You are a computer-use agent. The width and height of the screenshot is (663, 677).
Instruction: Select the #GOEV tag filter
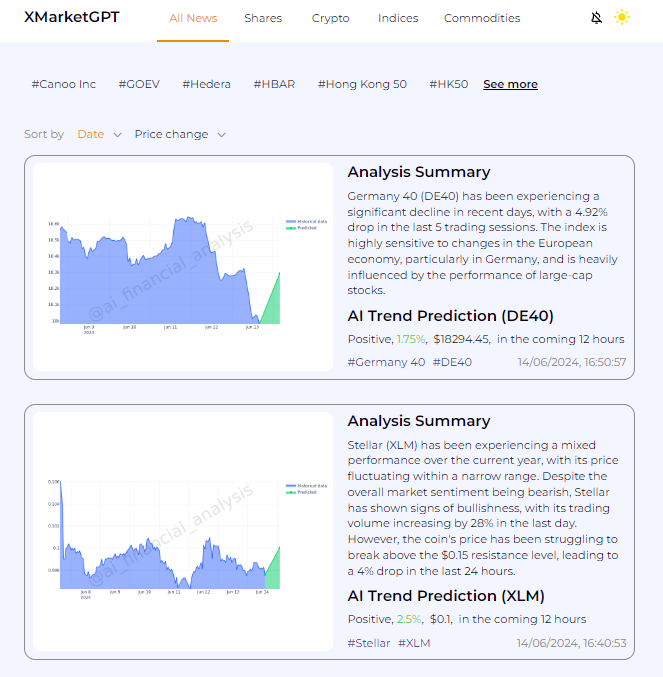coord(139,84)
